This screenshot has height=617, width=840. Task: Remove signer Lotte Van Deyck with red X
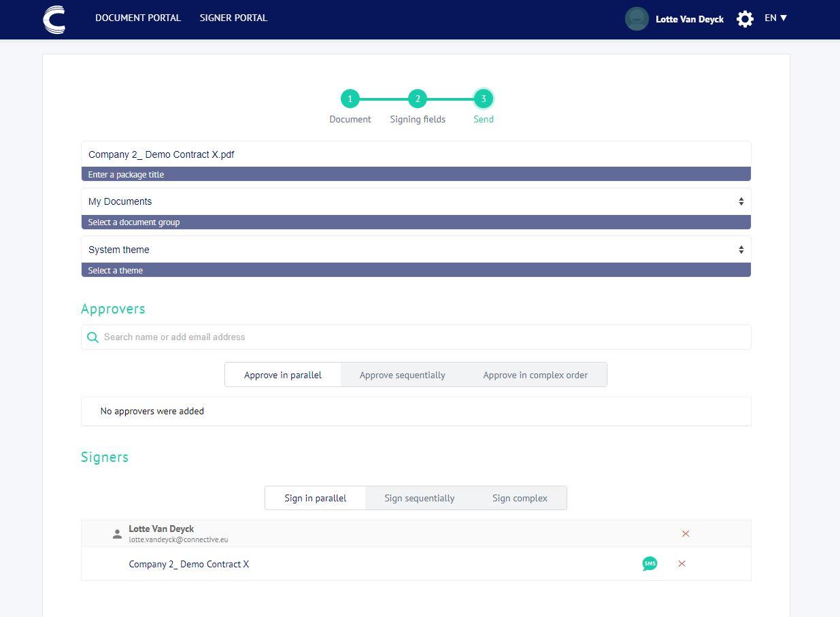(x=686, y=534)
